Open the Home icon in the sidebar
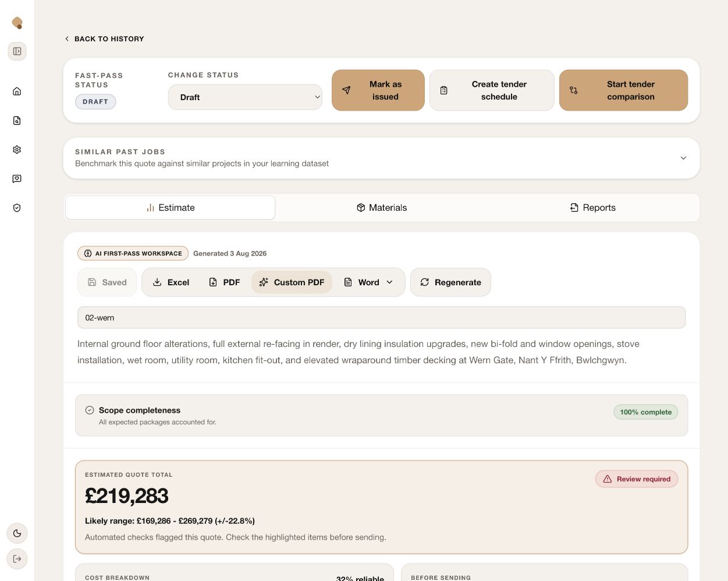The image size is (728, 581). (17, 91)
